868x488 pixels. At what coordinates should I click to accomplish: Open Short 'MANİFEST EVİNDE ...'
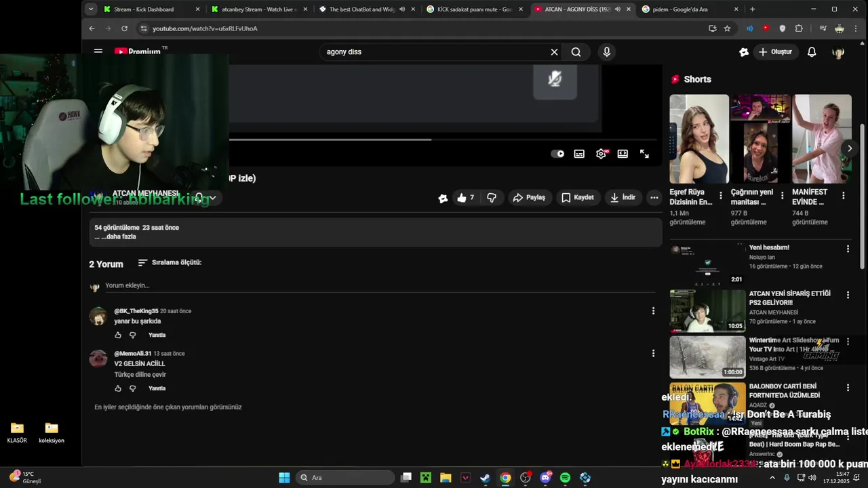[x=822, y=139]
